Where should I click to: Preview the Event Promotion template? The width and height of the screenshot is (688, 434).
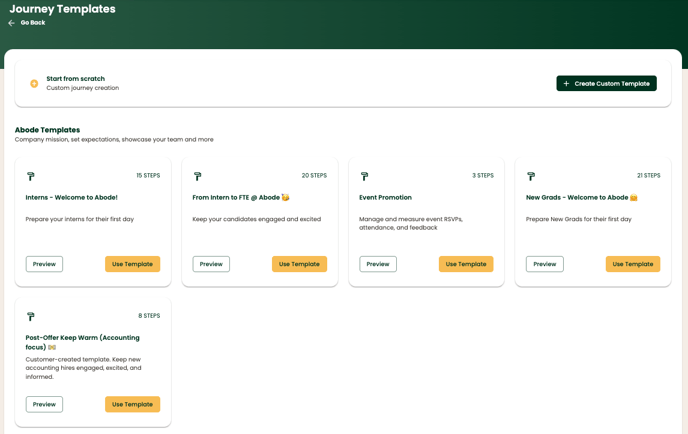click(x=378, y=264)
